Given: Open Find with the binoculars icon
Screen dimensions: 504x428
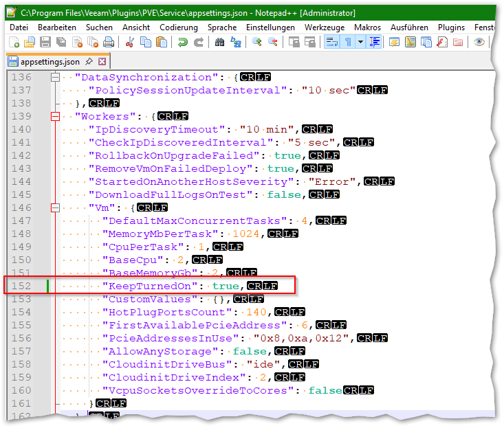Looking at the screenshot, I should (219, 43).
